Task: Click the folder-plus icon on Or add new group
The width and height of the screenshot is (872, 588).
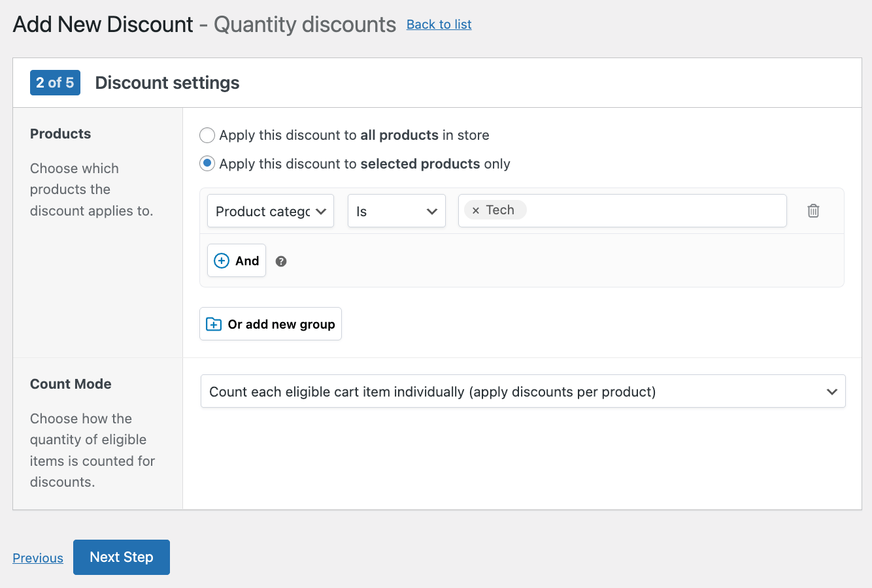Action: coord(214,323)
